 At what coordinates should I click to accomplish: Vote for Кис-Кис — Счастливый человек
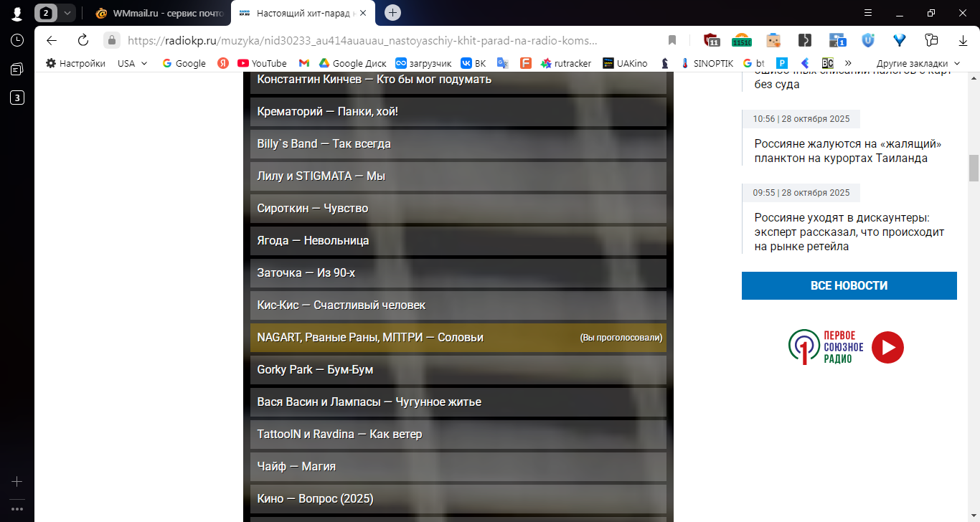[458, 305]
